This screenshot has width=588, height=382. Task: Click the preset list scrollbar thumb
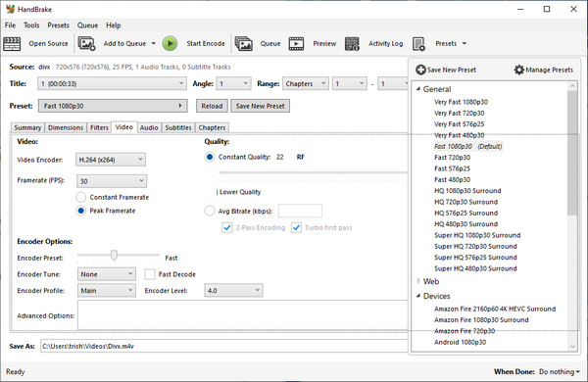pyautogui.click(x=572, y=153)
